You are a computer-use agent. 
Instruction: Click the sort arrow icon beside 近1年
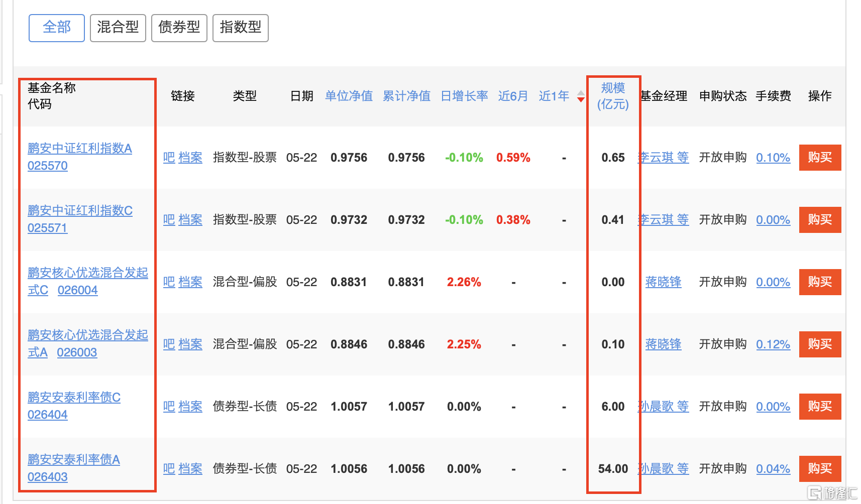tap(581, 96)
